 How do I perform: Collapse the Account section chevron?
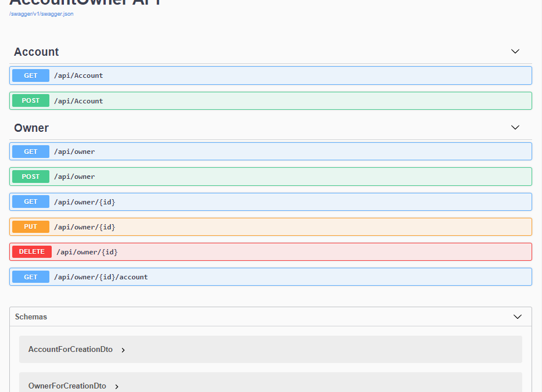[x=515, y=52]
